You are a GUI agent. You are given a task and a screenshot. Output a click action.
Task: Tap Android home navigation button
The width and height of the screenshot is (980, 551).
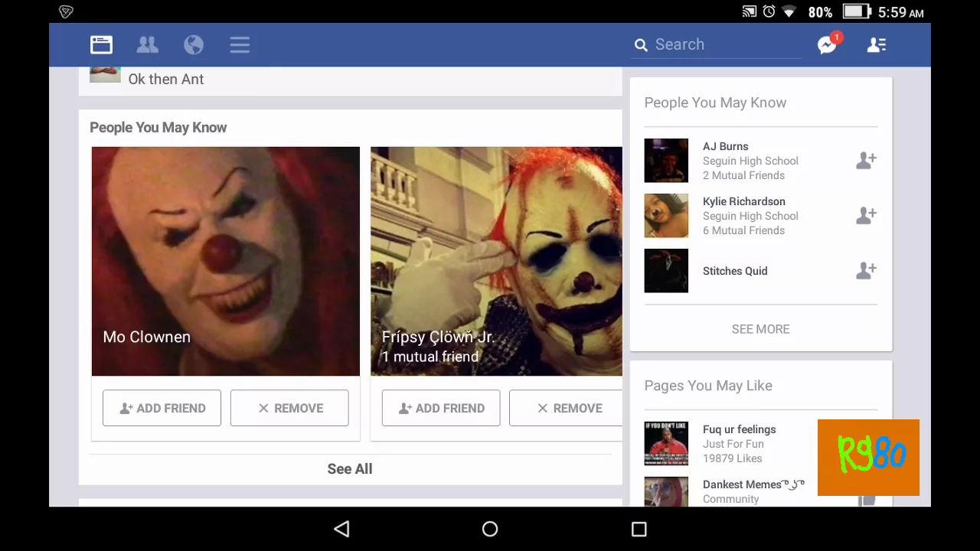tap(490, 529)
